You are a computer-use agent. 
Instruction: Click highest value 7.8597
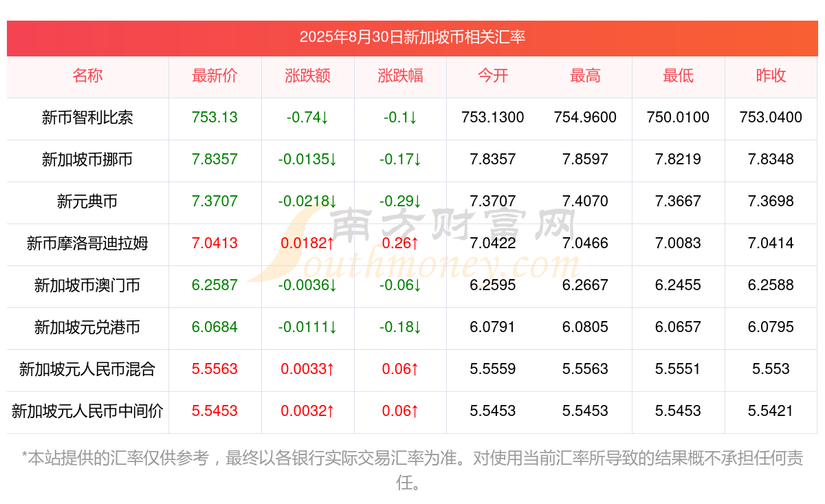coord(585,160)
